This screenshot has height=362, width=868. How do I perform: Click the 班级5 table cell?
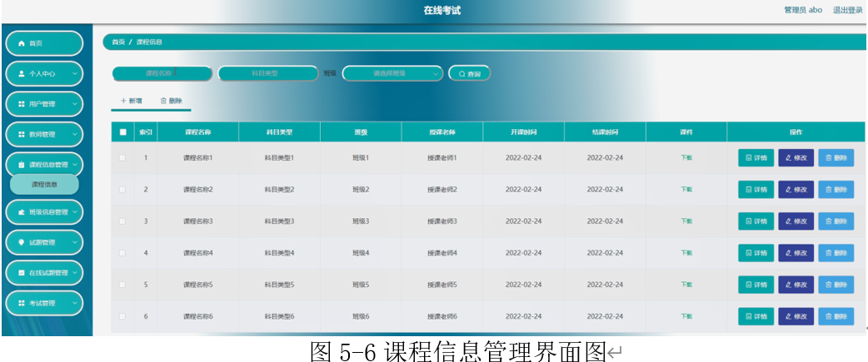[361, 285]
